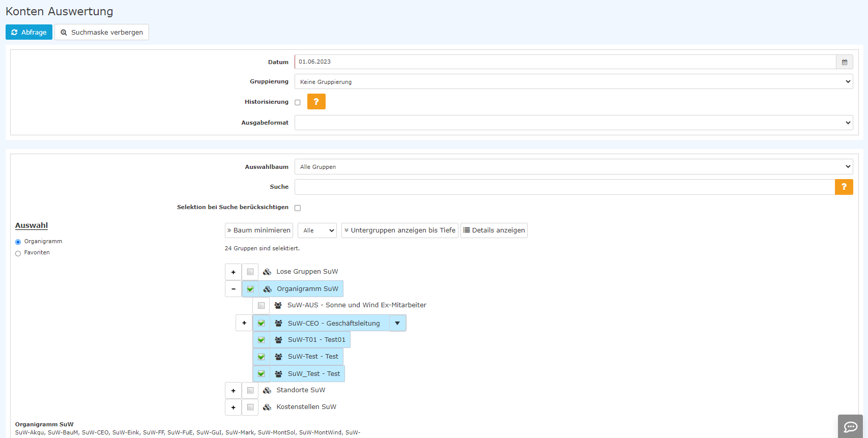Click the '24 Gruppen sind selektiert.' text
868x438 pixels.
[262, 248]
